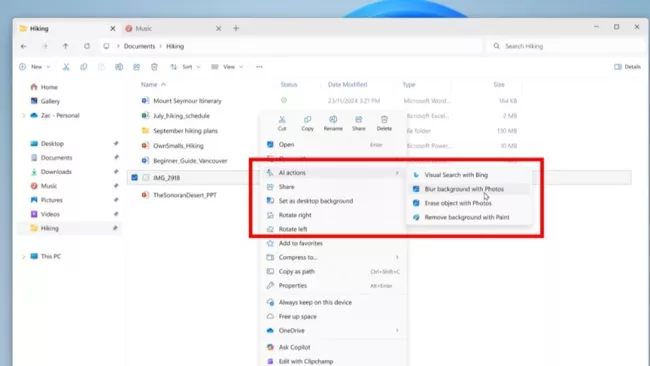
Task: Click Documents in the address breadcrumb
Action: 139,46
